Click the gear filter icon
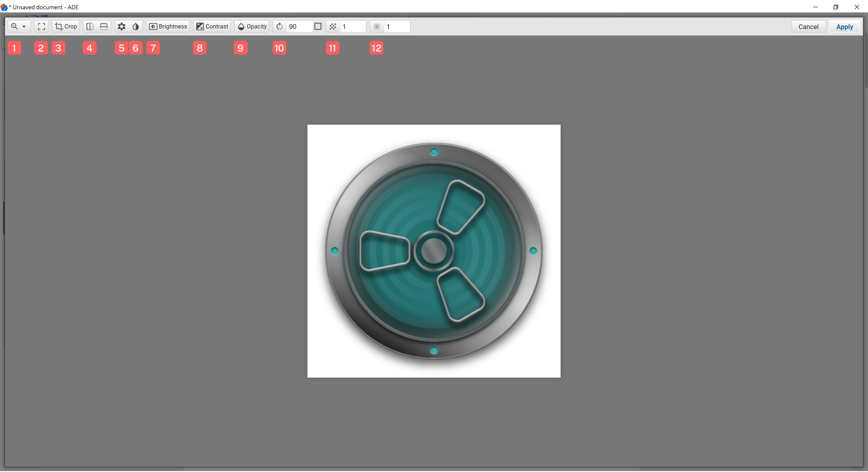The height and width of the screenshot is (472, 868). [x=122, y=27]
